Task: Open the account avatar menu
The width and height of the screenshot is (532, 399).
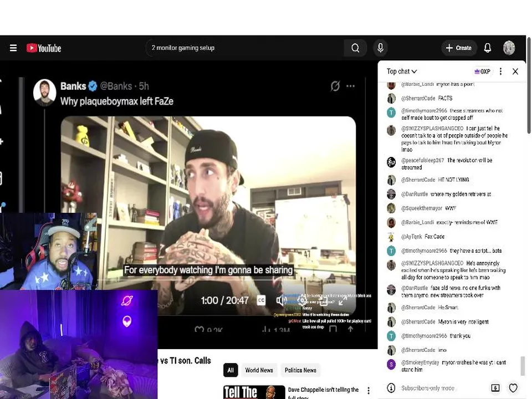Action: (x=509, y=48)
